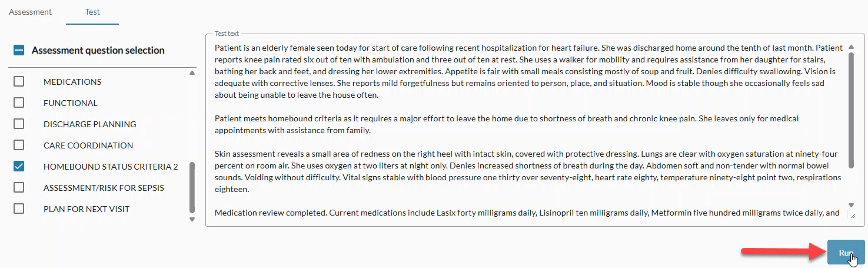Click the question list scroll-down arrow
The image size is (868, 268).
[192, 219]
